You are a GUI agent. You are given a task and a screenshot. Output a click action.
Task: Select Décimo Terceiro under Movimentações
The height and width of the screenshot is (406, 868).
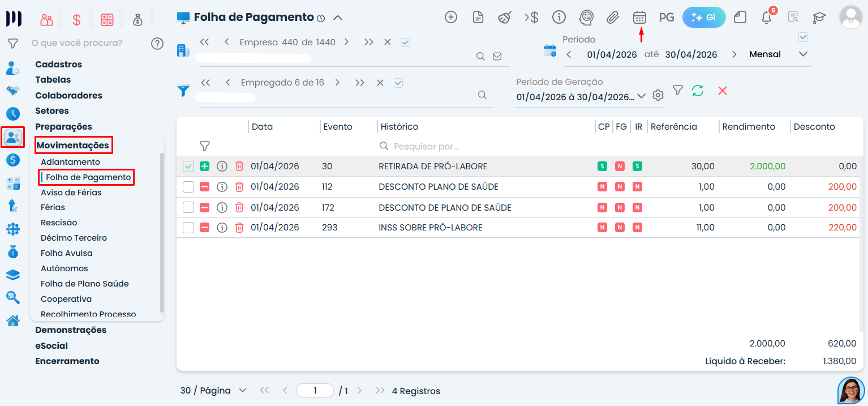pos(74,238)
